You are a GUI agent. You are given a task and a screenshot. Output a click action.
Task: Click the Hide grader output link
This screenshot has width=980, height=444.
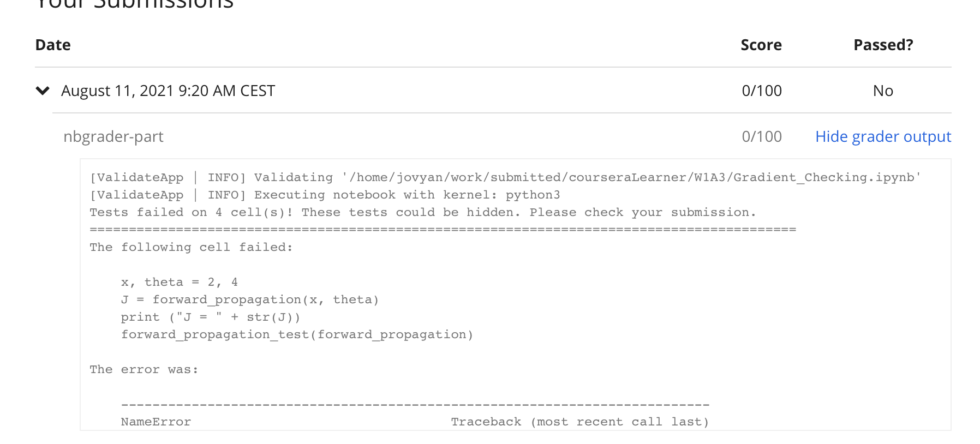tap(883, 136)
